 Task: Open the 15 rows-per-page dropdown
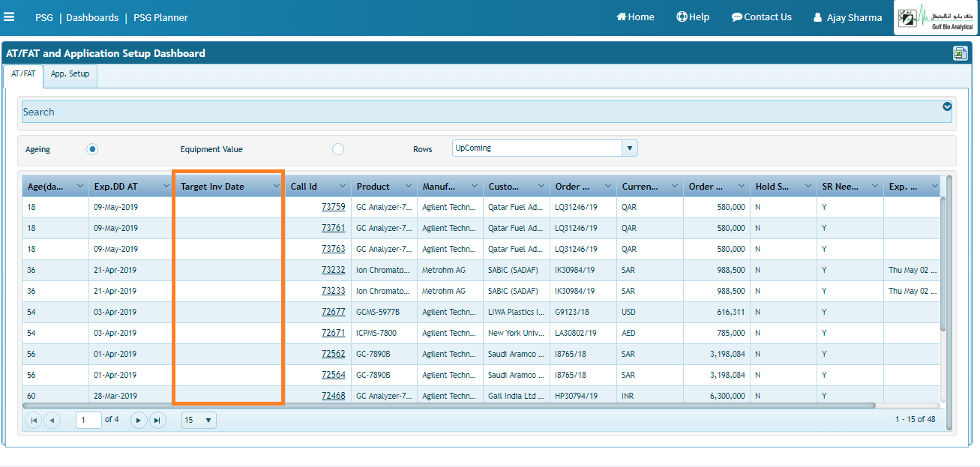(x=199, y=420)
